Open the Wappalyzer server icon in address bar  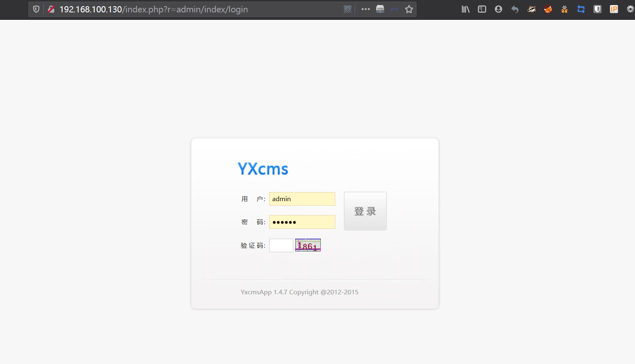tap(380, 9)
